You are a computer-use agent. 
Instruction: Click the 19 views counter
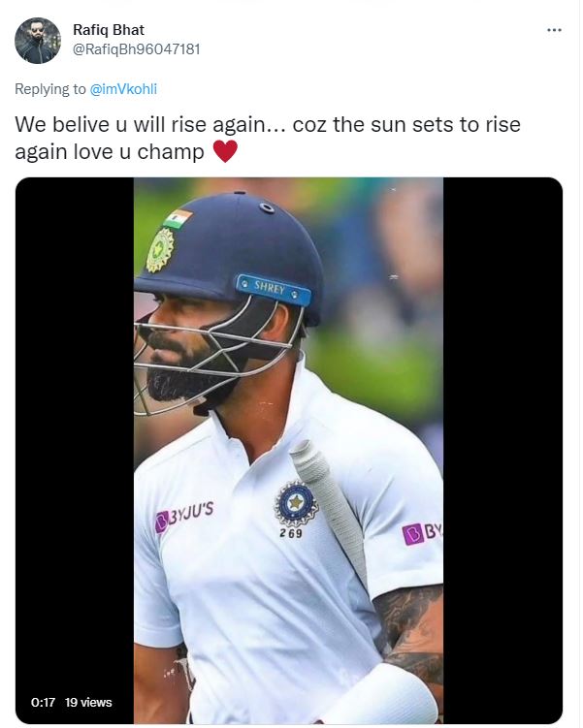click(88, 702)
